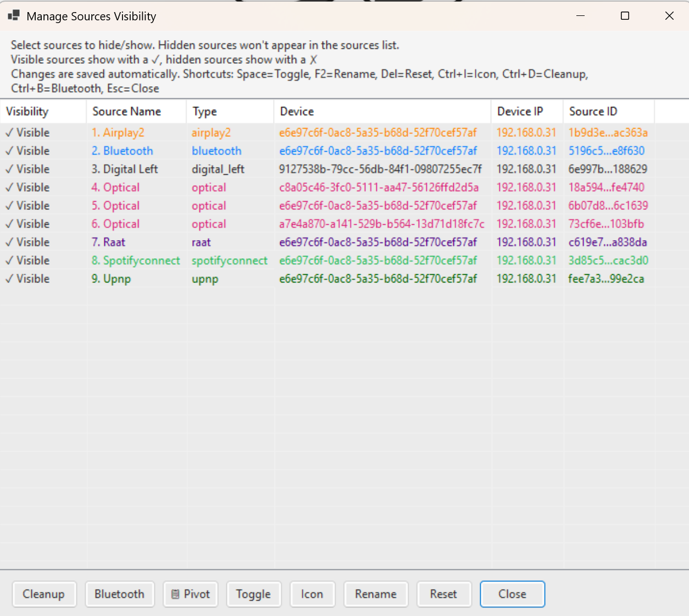
Task: Toggle visibility checkmark for Airplay2 source
Action: (9, 133)
